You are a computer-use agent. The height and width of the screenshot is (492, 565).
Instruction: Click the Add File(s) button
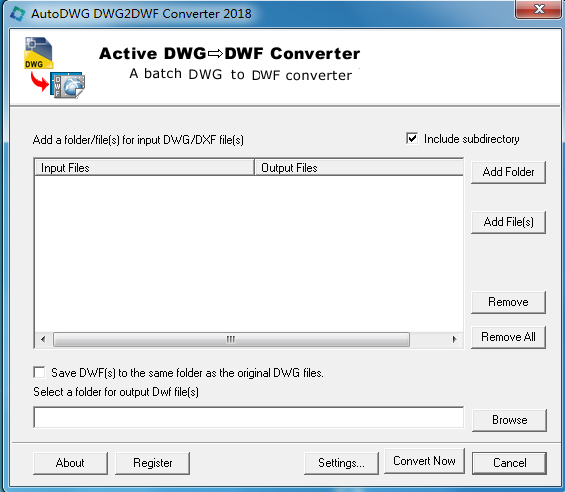[508, 222]
